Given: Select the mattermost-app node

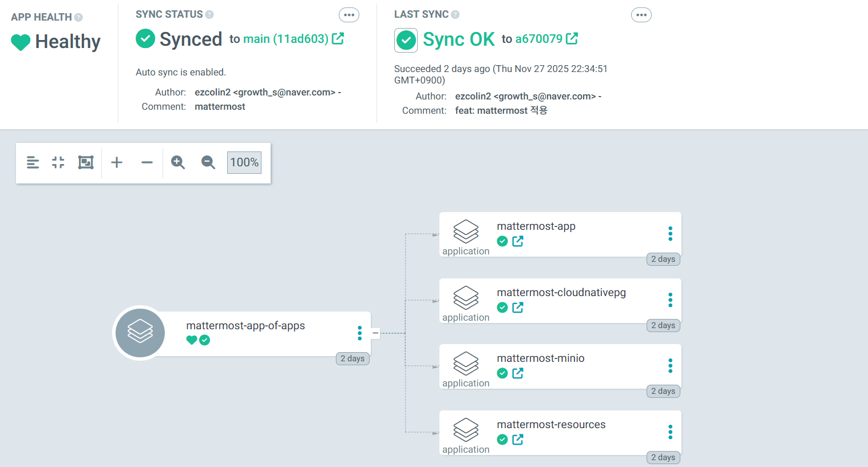Looking at the screenshot, I should 560,234.
